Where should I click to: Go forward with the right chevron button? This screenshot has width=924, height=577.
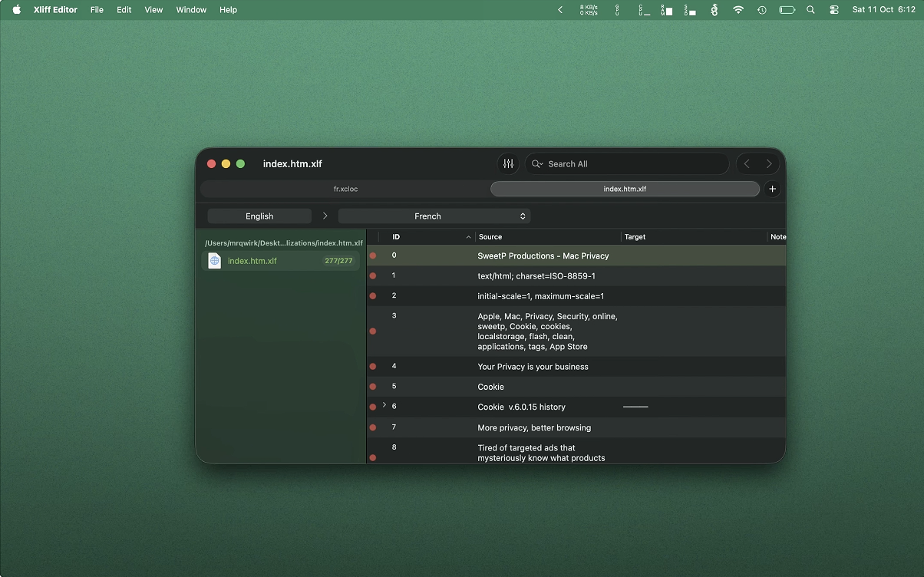point(769,163)
